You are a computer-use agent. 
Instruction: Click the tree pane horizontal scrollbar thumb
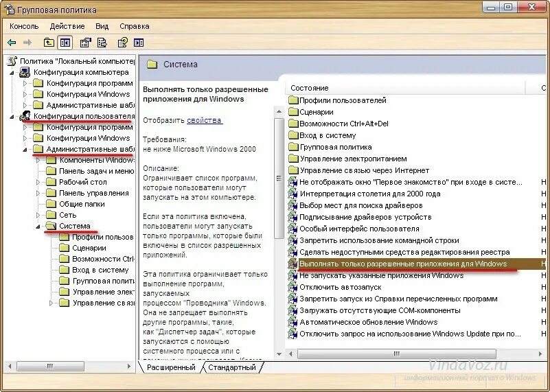tap(50, 366)
